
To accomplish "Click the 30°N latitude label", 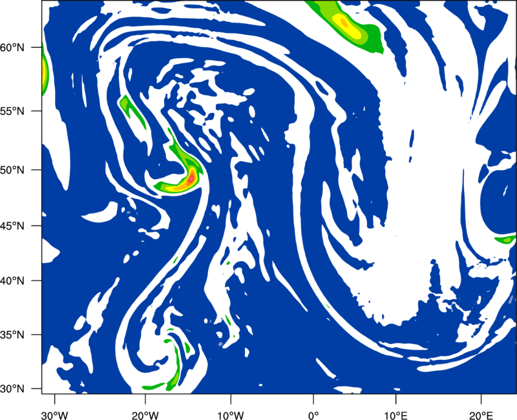I will [12, 389].
